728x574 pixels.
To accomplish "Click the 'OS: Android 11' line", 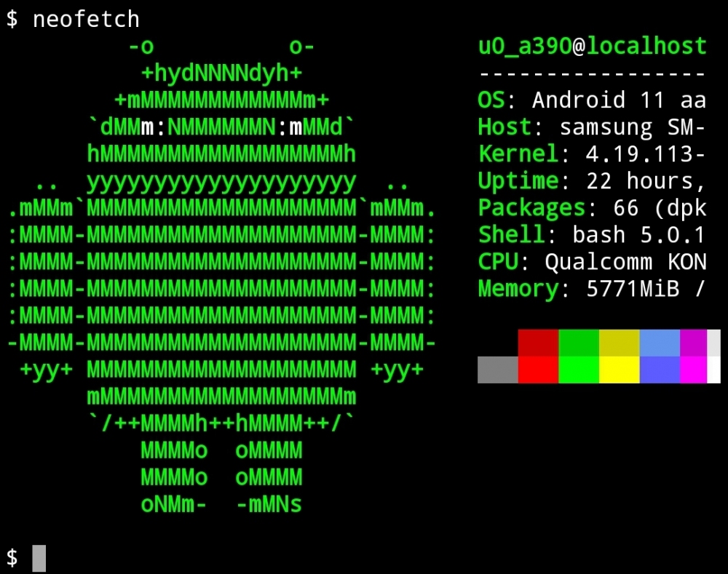I will coord(593,100).
